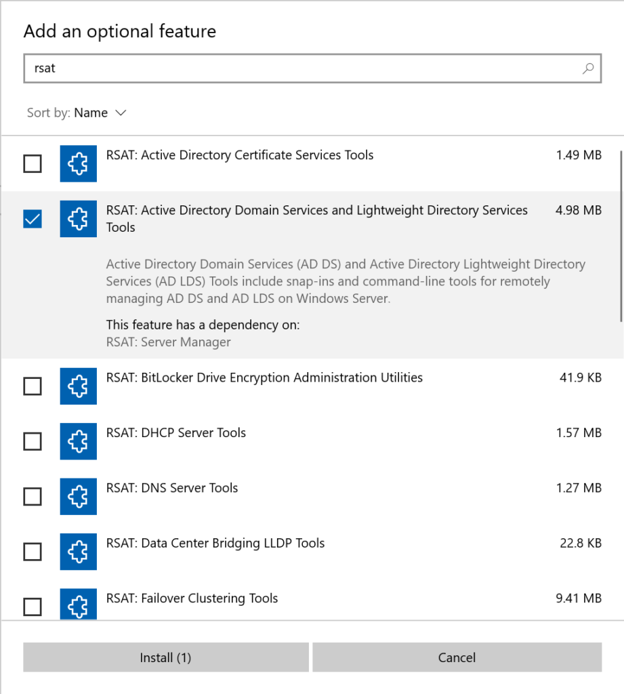Image resolution: width=624 pixels, height=694 pixels.
Task: Click the Failover Clustering Tools puzzle icon
Action: (78, 604)
